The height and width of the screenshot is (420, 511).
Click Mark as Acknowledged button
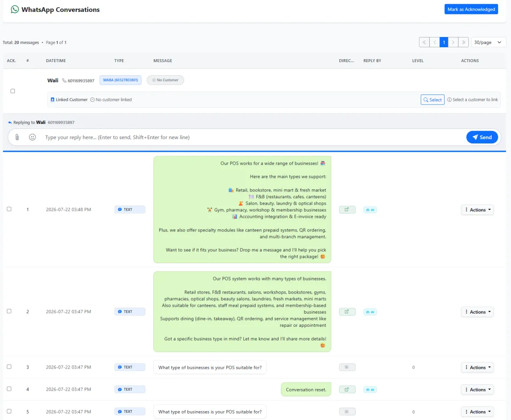click(x=471, y=9)
